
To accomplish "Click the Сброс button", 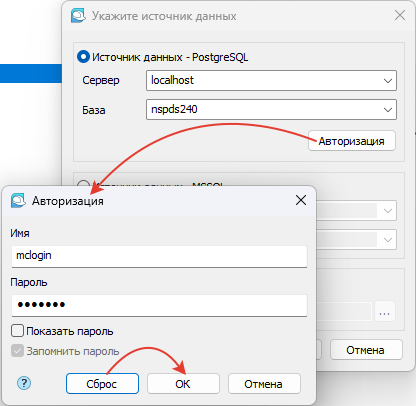I will (102, 384).
